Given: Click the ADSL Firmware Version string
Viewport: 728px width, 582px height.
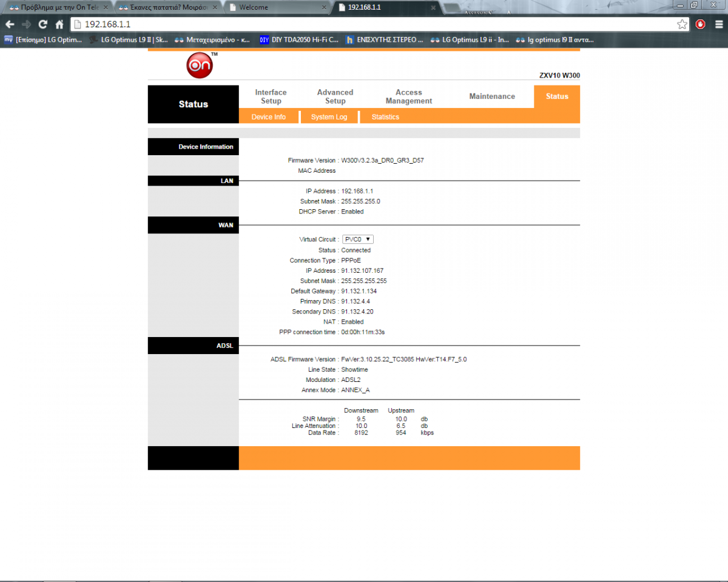Looking at the screenshot, I should click(x=404, y=360).
